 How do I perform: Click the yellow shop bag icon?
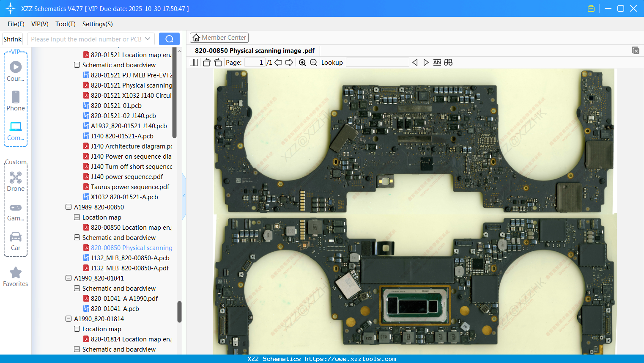pyautogui.click(x=591, y=8)
